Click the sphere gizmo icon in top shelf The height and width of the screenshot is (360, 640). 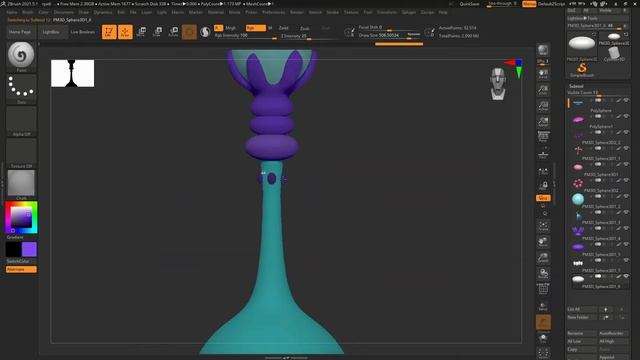point(205,32)
